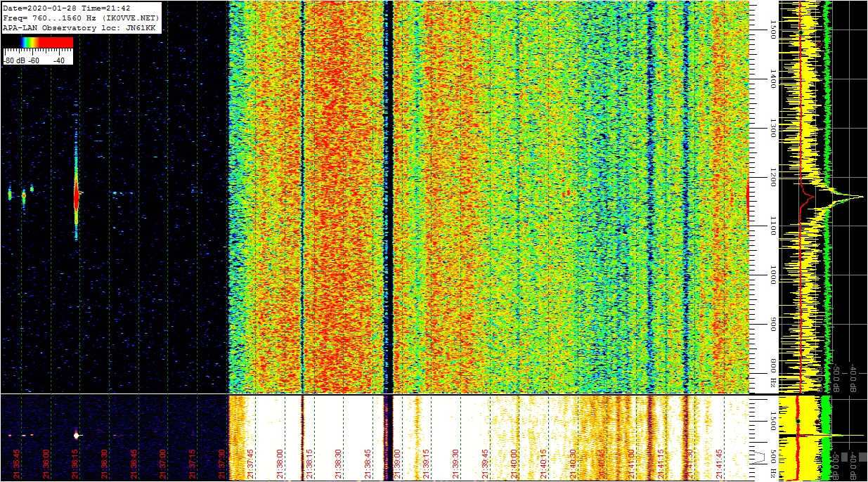868x482 pixels.
Task: Click the -40.0 dB label of the lower spectrum plot
Action: pos(853,467)
